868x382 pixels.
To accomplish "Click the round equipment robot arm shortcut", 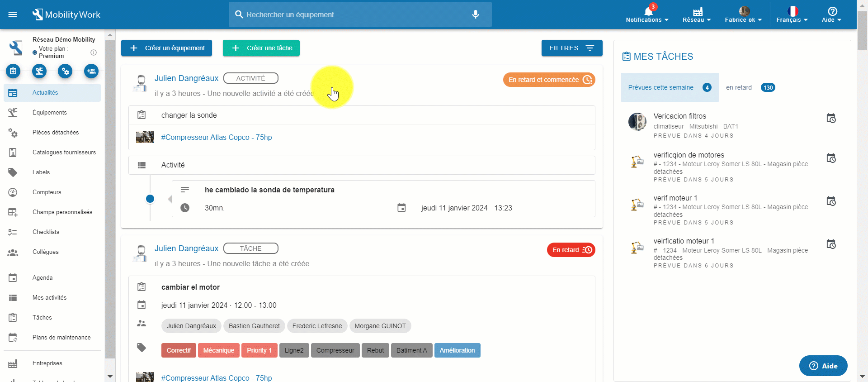I will tap(39, 71).
